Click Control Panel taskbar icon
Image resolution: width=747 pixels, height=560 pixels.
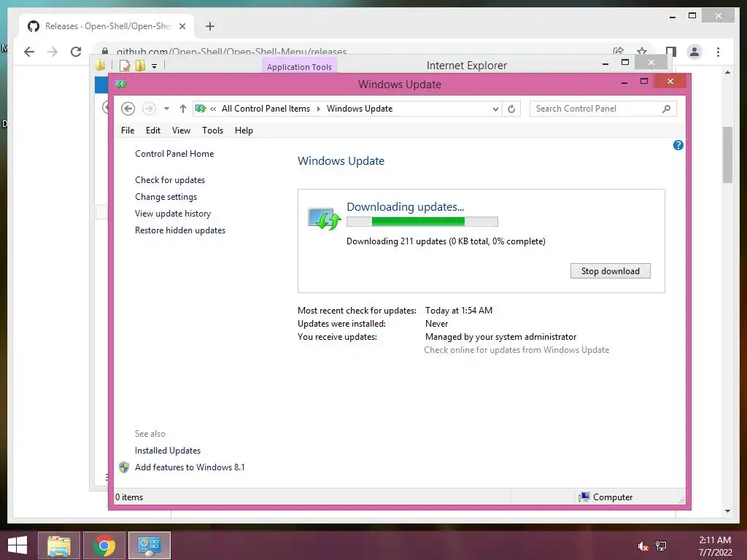coord(149,545)
